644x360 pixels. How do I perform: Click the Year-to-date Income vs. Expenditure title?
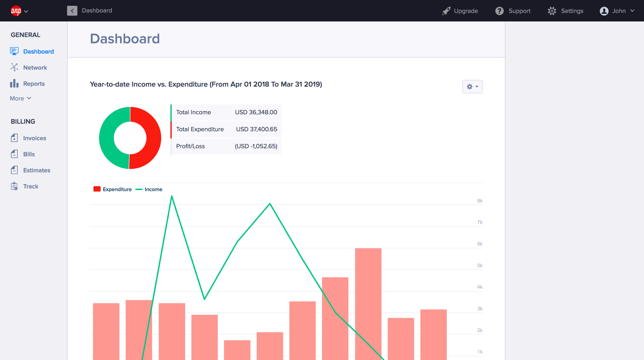[206, 84]
